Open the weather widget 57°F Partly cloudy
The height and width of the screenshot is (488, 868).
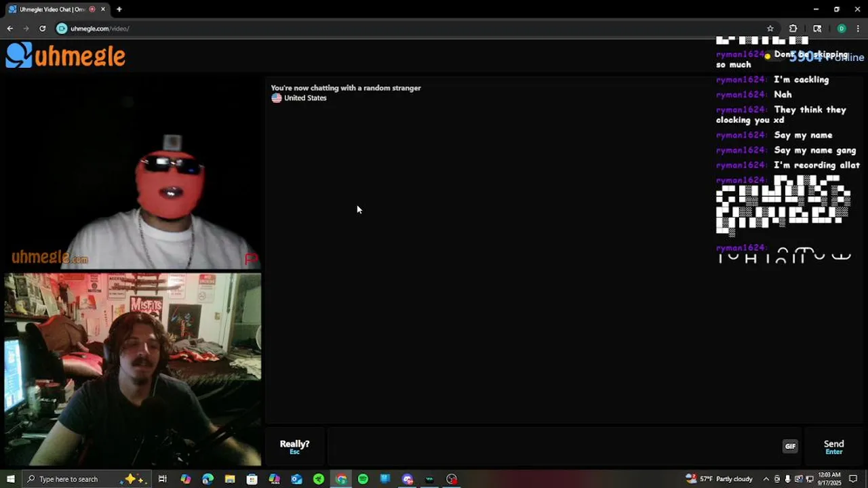tap(719, 479)
